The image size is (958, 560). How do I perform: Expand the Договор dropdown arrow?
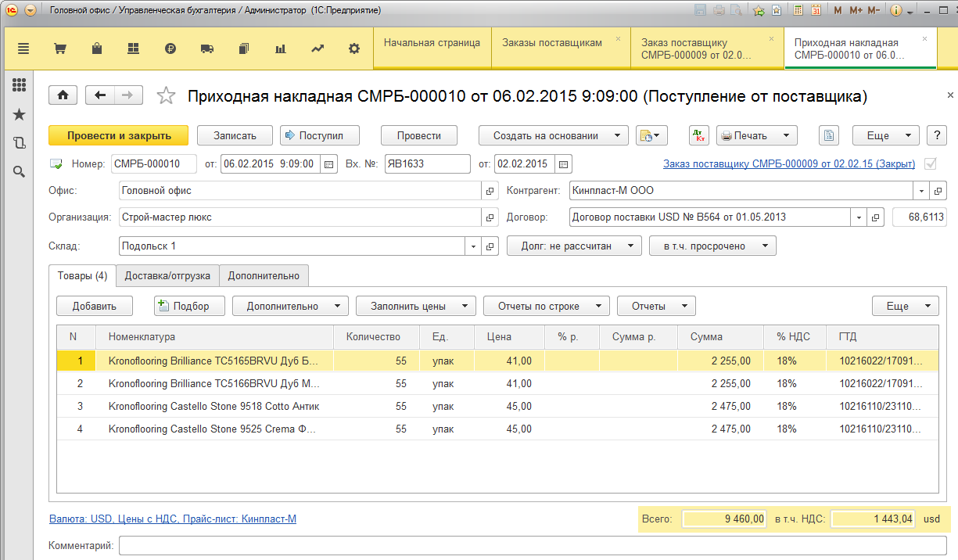pos(860,217)
